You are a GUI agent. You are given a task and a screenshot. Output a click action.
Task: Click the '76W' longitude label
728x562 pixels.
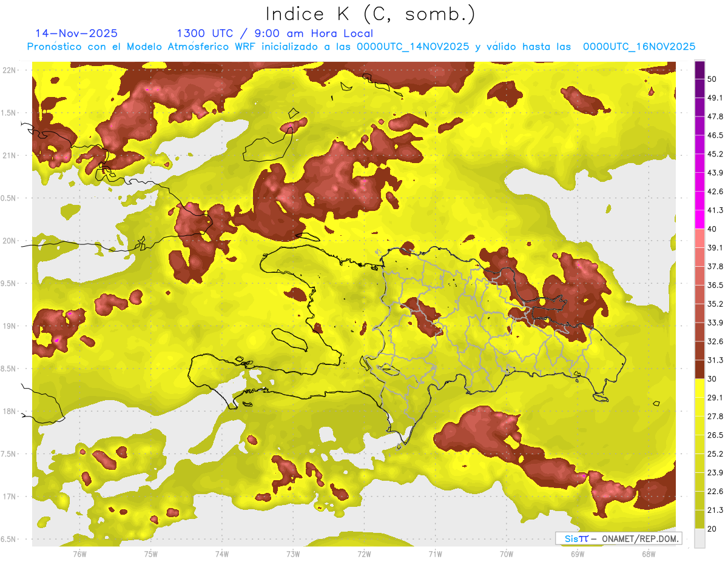click(x=79, y=554)
